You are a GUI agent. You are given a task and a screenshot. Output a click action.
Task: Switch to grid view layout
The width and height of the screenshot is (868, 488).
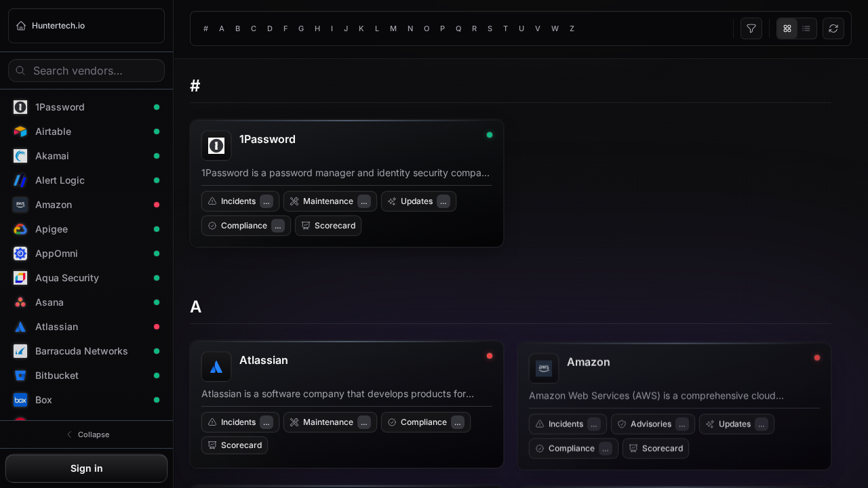click(787, 28)
